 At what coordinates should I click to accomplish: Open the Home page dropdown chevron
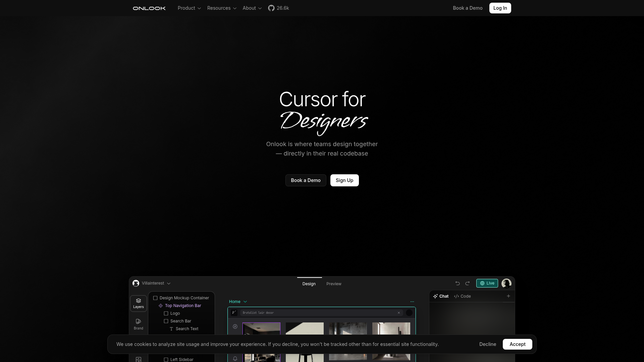[x=245, y=302]
